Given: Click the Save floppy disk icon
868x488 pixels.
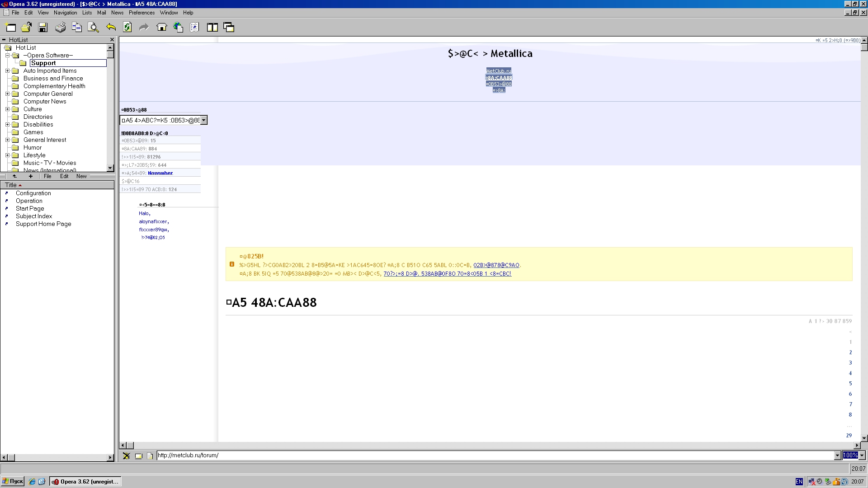Looking at the screenshot, I should (43, 28).
